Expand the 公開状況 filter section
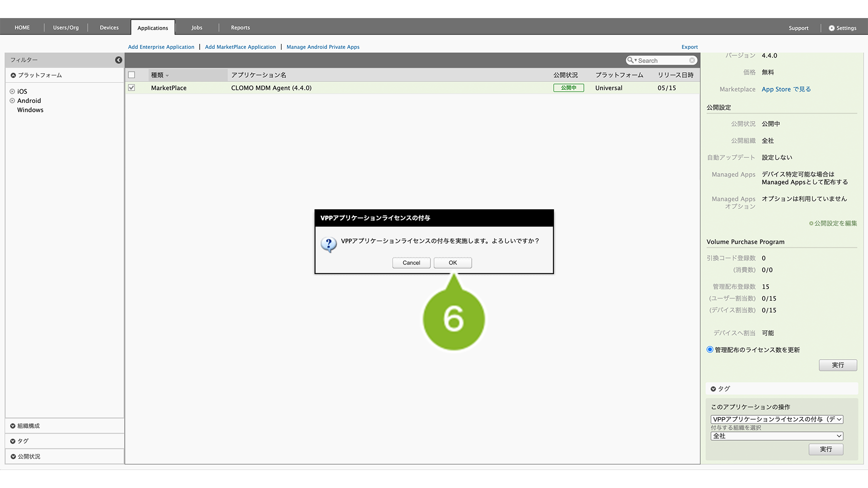The width and height of the screenshot is (868, 488). (13, 457)
